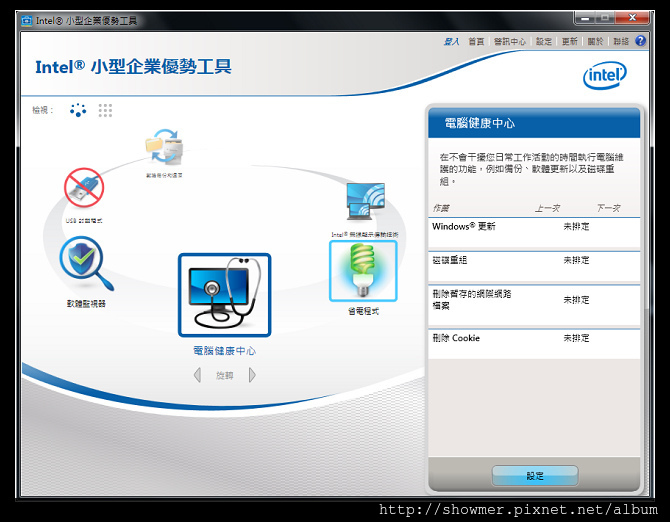This screenshot has width=670, height=522.
Task: Switch to carousel view icon
Action: coord(78,110)
